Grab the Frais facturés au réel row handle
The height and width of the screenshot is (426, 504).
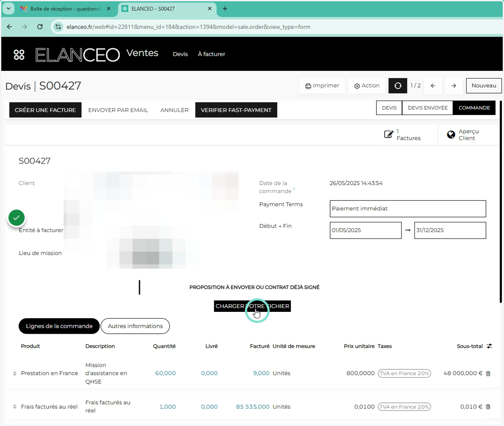[15, 407]
